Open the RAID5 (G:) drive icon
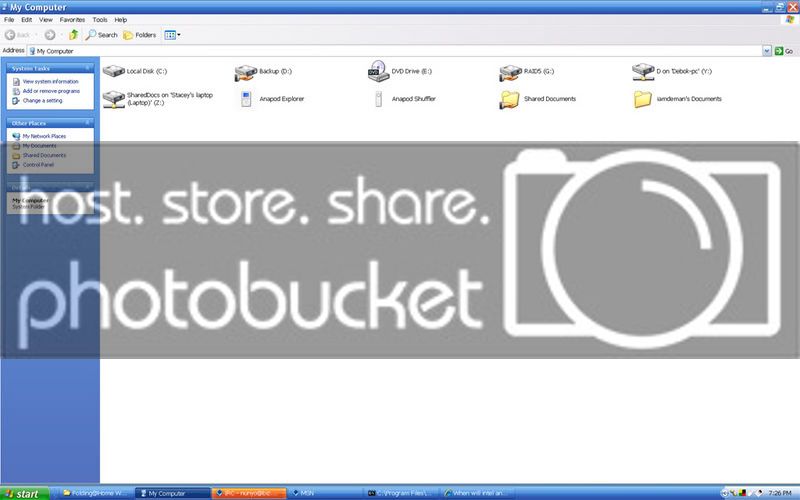 (510, 72)
